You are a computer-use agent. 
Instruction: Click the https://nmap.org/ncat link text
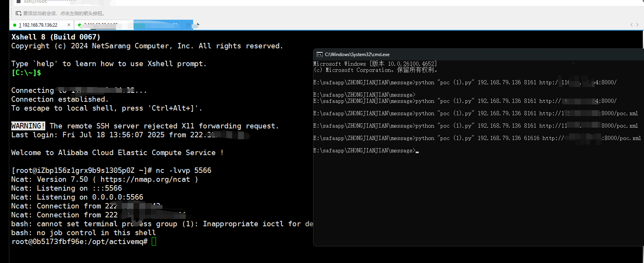tap(145, 179)
